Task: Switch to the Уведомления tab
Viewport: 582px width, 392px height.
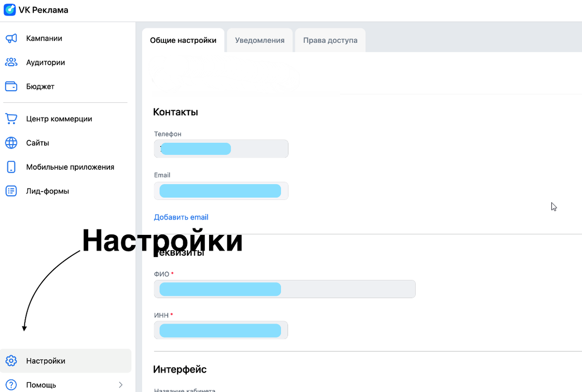Action: point(260,40)
